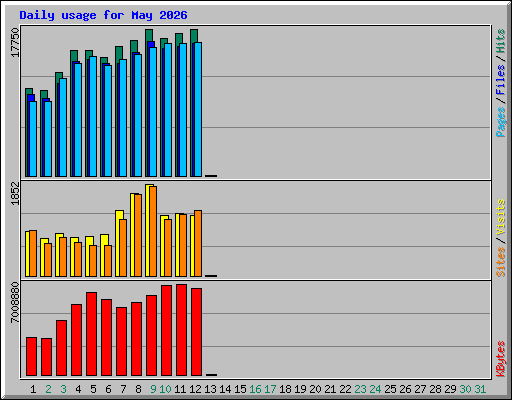This screenshot has width=512, height=400.
Task: Click the blue 'Files' legend label
Action: pos(501,80)
